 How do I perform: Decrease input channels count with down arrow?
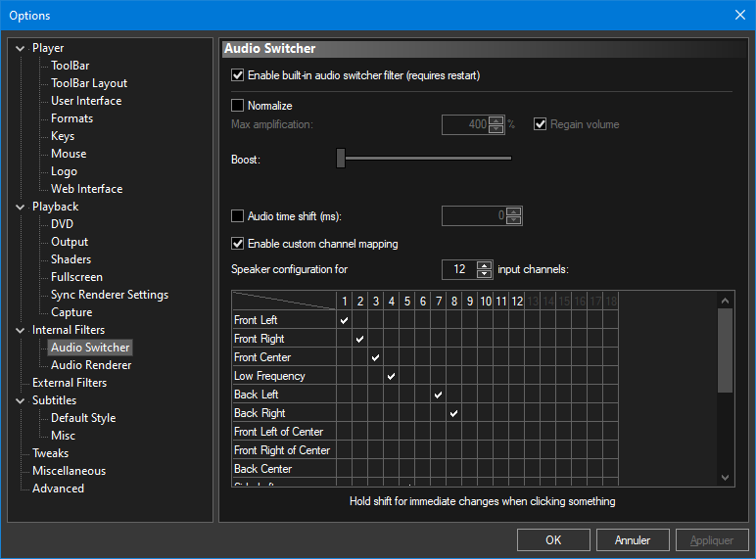[x=484, y=274]
